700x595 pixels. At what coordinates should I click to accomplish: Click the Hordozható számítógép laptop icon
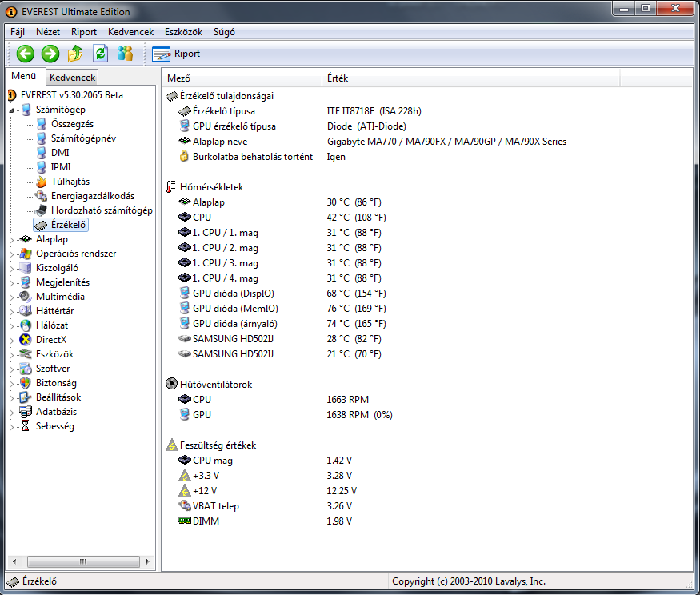click(x=41, y=210)
